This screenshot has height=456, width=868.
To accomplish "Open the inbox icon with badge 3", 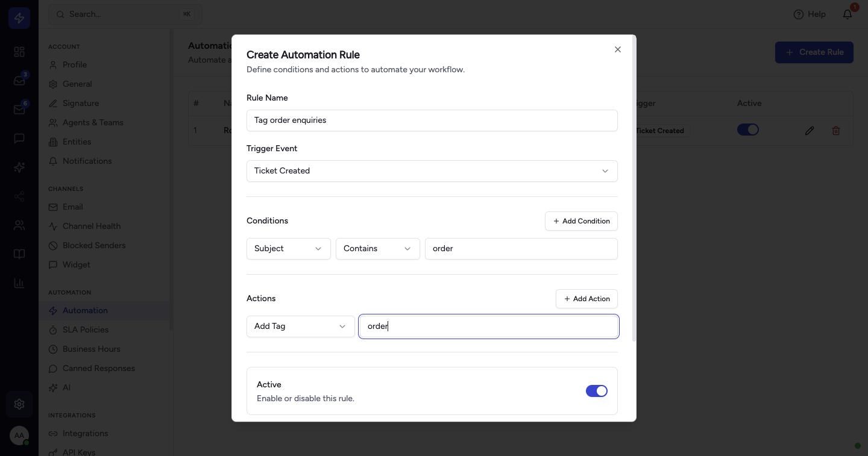I will point(19,81).
